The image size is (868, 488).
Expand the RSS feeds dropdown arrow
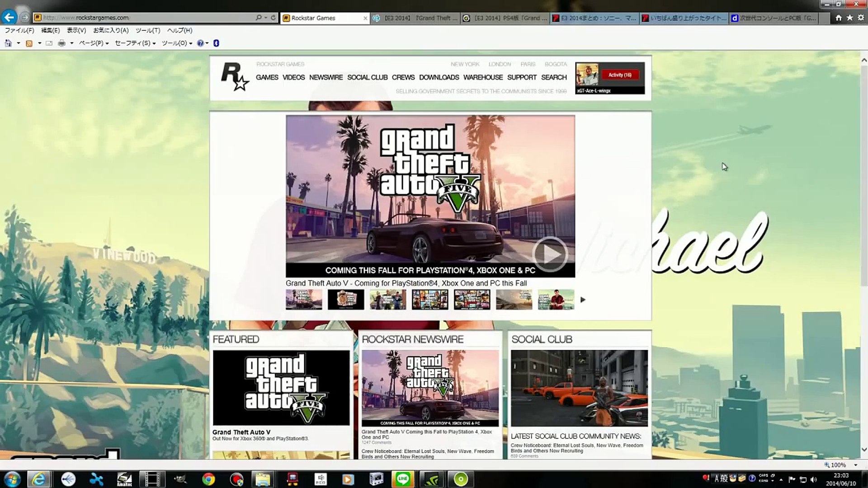click(39, 43)
